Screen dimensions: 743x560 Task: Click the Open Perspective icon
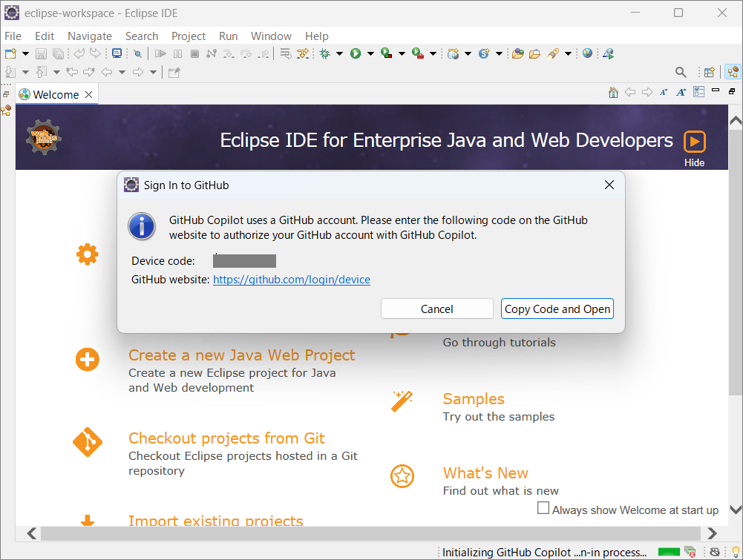click(710, 72)
